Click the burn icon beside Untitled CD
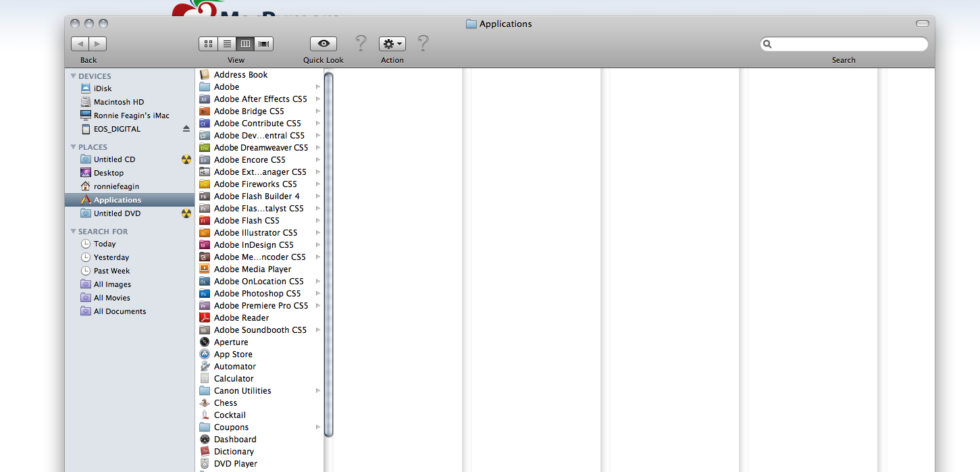Image resolution: width=980 pixels, height=472 pixels. coord(186,159)
